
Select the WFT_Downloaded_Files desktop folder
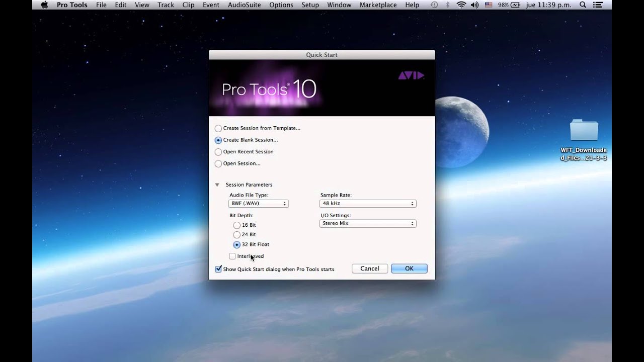pos(584,140)
